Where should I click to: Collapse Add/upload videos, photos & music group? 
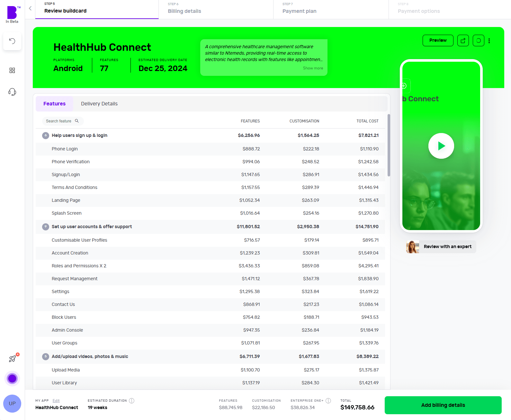46,357
